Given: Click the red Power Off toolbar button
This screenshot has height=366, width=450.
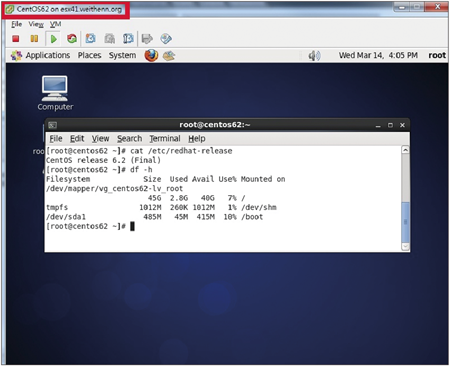Looking at the screenshot, I should [x=16, y=39].
